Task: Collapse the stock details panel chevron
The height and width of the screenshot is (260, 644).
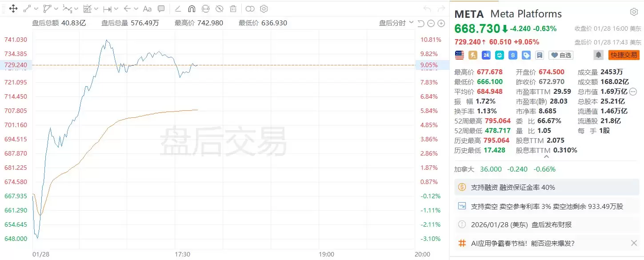Action: tap(546, 156)
